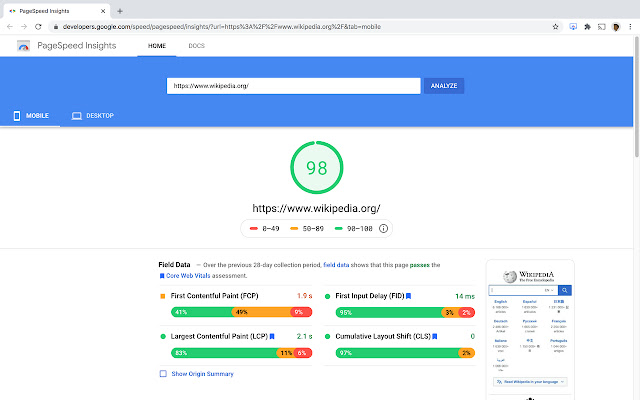Bookmark this page with the star icon
This screenshot has width=640, height=400.
tap(555, 27)
